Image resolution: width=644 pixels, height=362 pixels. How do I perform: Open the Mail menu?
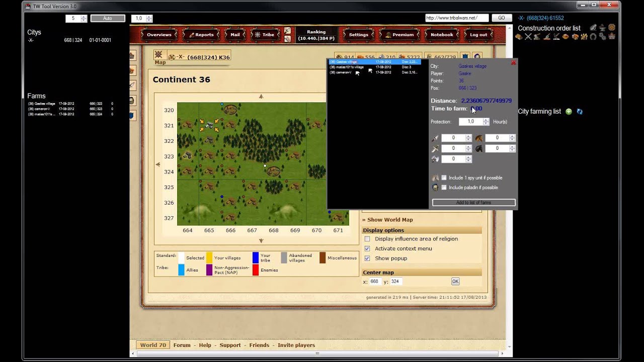(x=235, y=35)
